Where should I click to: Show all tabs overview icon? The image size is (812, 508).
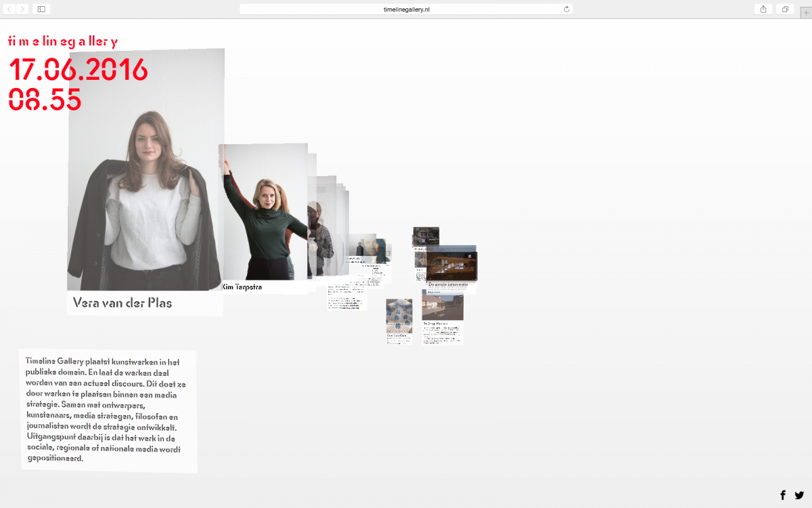pyautogui.click(x=785, y=9)
